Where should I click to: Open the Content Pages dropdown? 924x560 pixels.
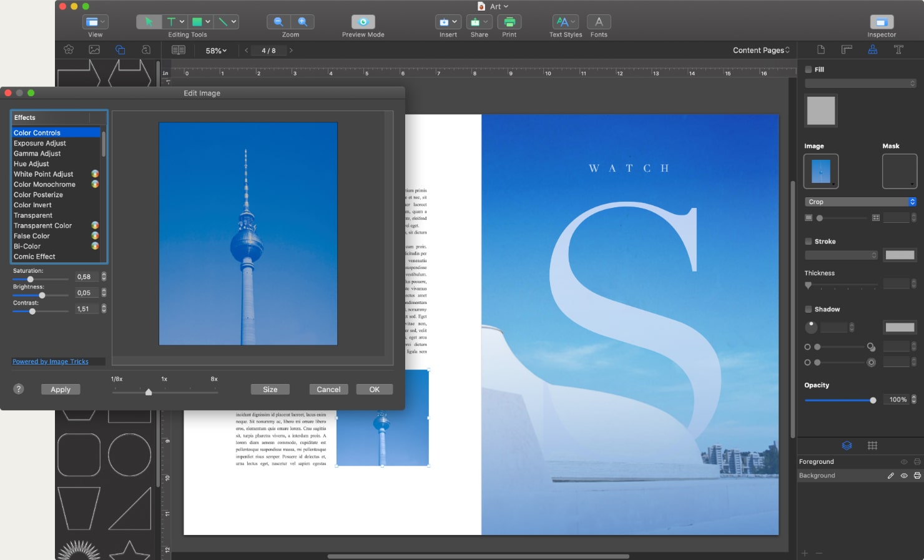tap(760, 49)
